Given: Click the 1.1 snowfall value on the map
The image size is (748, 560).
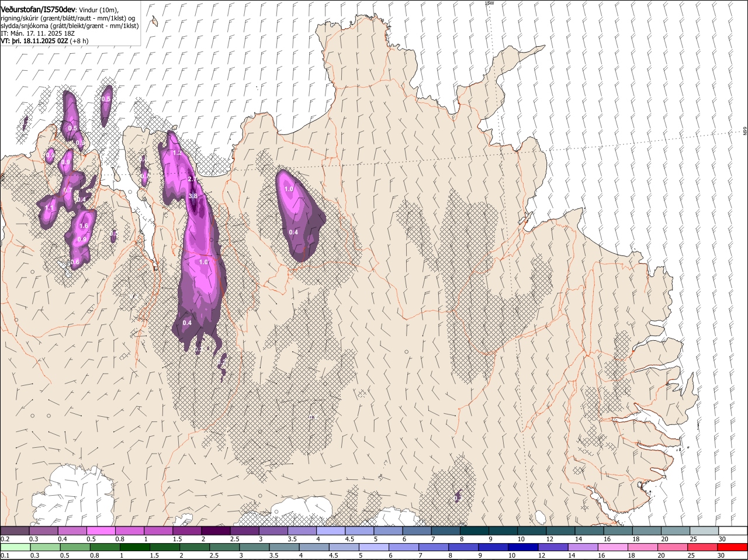Looking at the screenshot, I should point(49,208).
